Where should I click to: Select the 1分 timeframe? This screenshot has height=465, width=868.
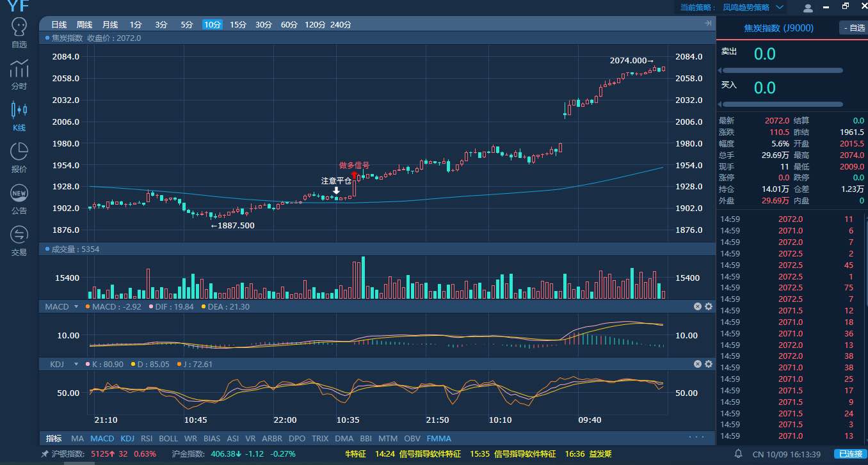point(136,24)
